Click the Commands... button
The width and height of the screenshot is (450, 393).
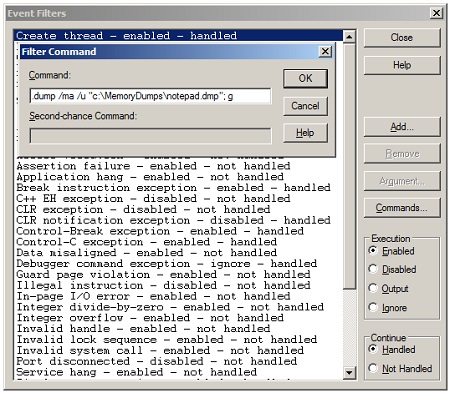(402, 208)
